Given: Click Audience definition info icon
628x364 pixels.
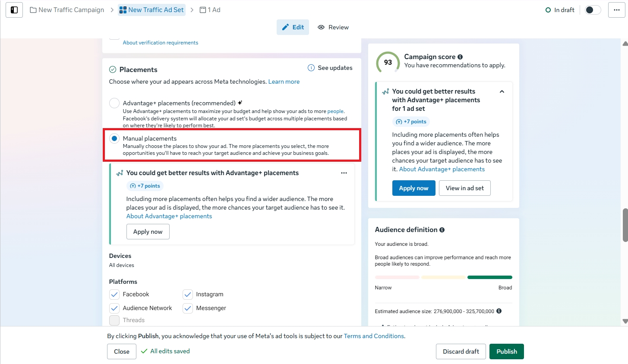Looking at the screenshot, I should (442, 230).
